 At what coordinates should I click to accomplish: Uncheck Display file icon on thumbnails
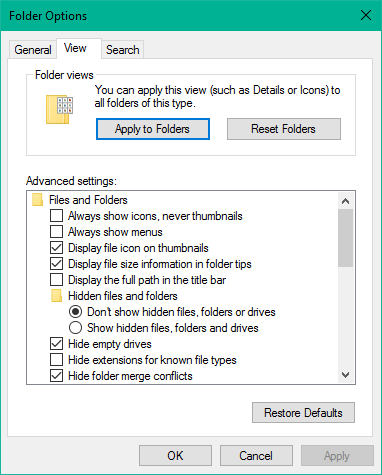tap(56, 248)
